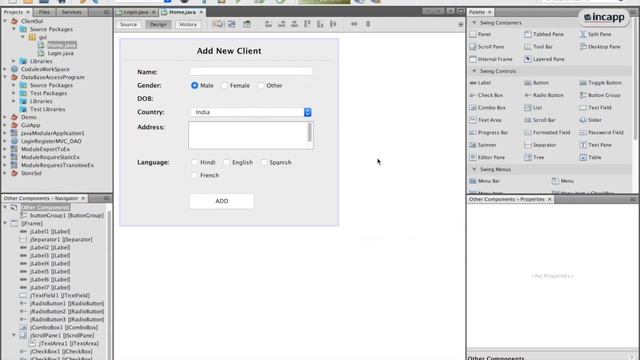
Task: Click the vertical resizability icon in designer toolbar
Action: (368, 24)
